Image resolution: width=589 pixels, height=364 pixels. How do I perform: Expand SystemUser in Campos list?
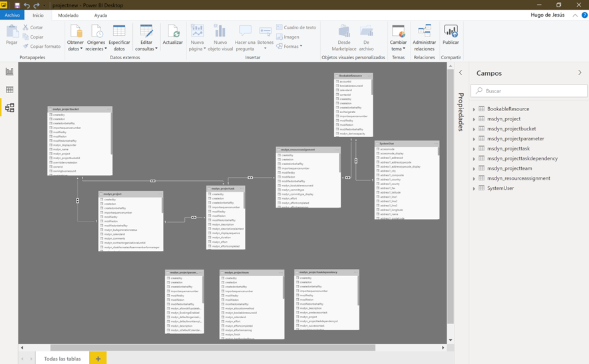pos(474,188)
